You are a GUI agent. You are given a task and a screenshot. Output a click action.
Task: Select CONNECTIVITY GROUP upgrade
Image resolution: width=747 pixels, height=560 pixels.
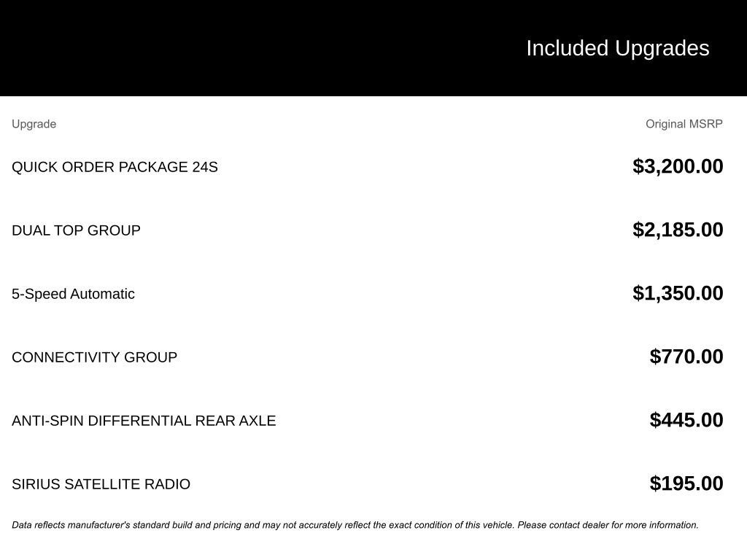click(94, 357)
